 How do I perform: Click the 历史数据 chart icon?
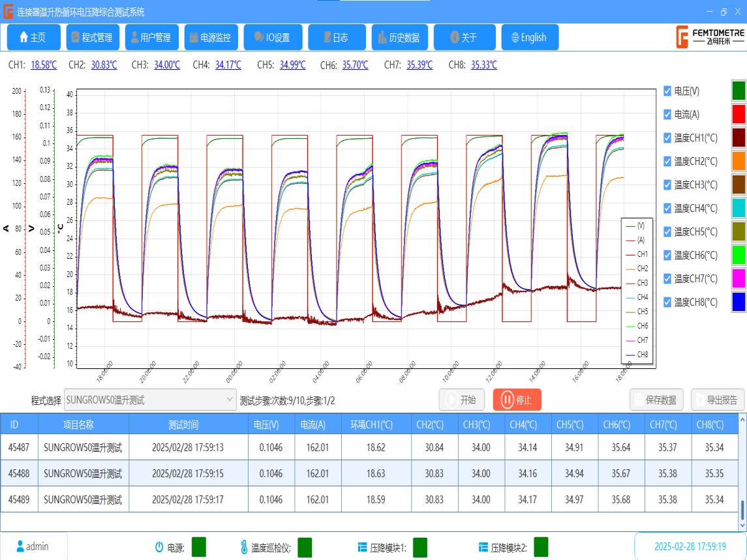click(382, 38)
